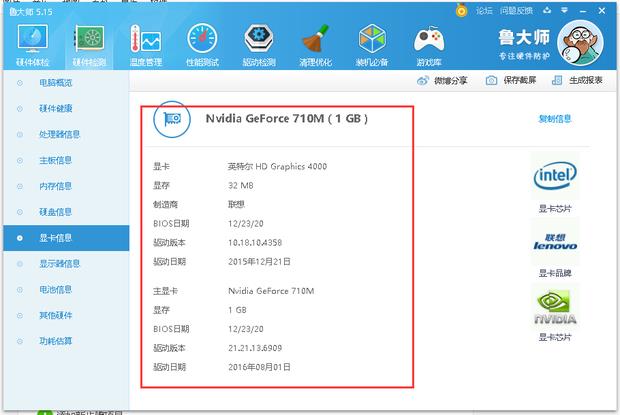Open 温度管理 temperature management icon
This screenshot has width=620, height=415.
pos(146,42)
